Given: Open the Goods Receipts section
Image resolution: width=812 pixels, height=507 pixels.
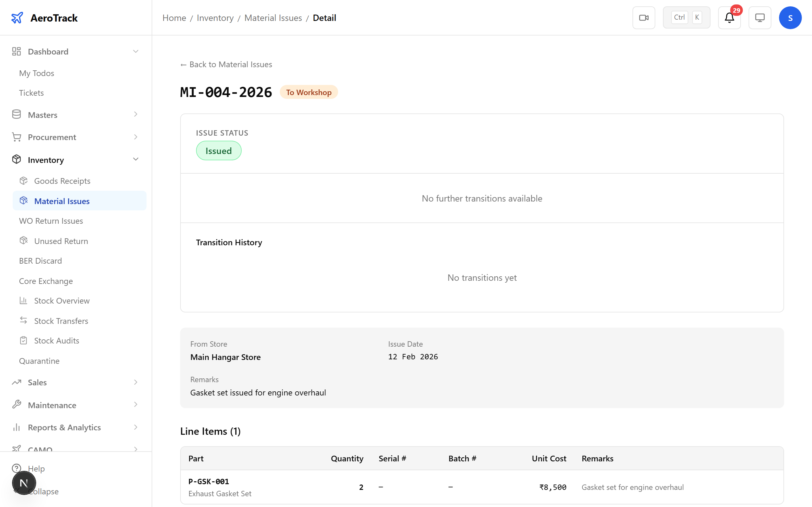Looking at the screenshot, I should coord(62,180).
